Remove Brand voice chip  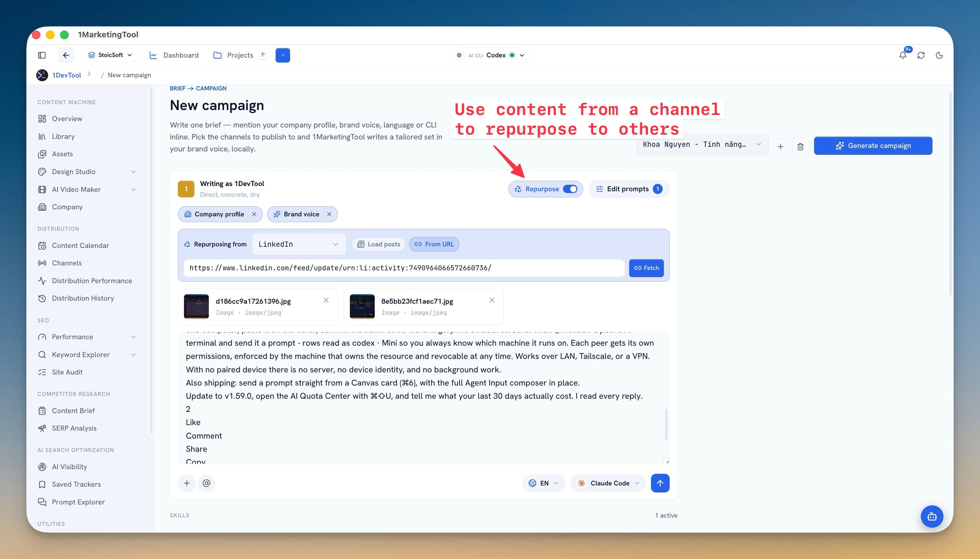(329, 214)
